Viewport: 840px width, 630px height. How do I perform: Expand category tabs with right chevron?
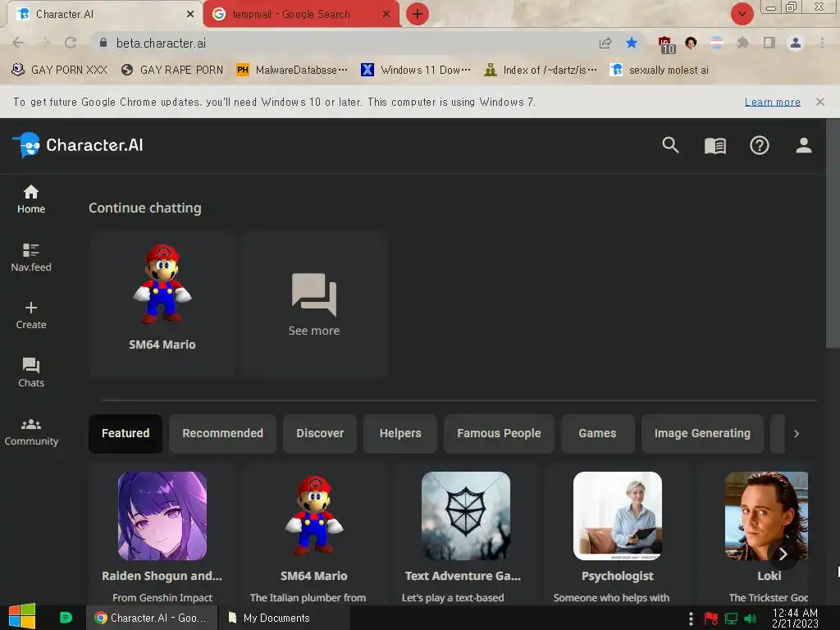pyautogui.click(x=796, y=433)
